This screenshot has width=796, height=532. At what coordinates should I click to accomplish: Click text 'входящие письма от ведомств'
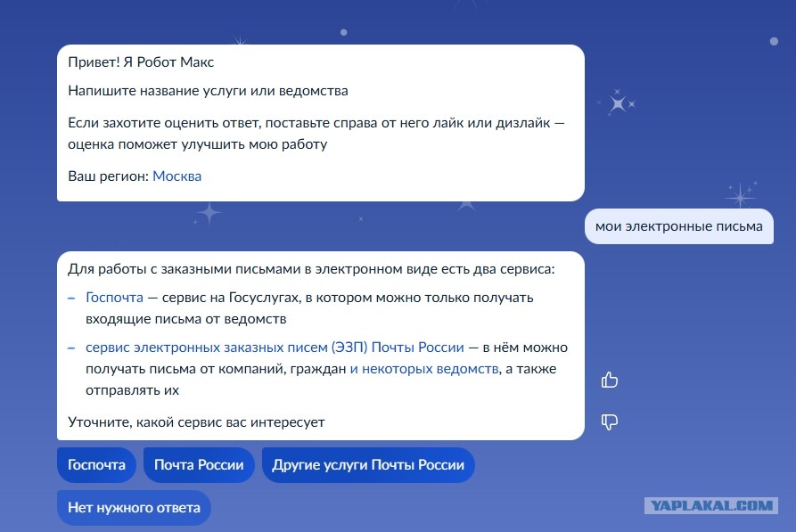185,319
